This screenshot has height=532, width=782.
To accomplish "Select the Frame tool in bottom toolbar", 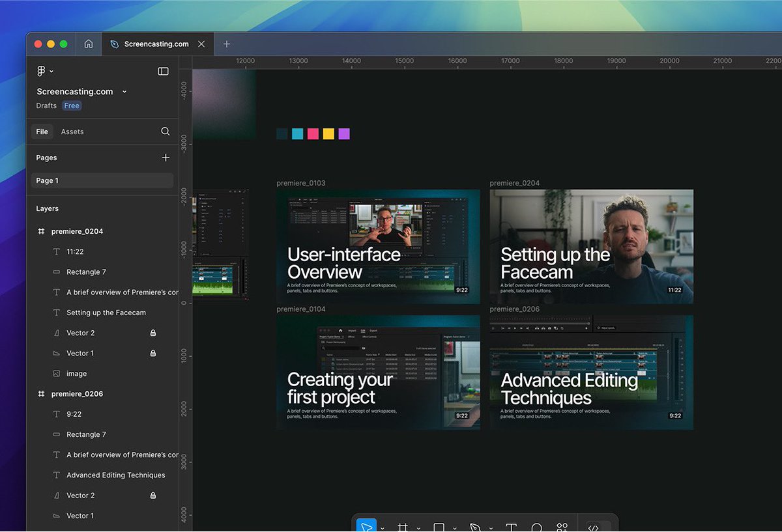I will [403, 527].
